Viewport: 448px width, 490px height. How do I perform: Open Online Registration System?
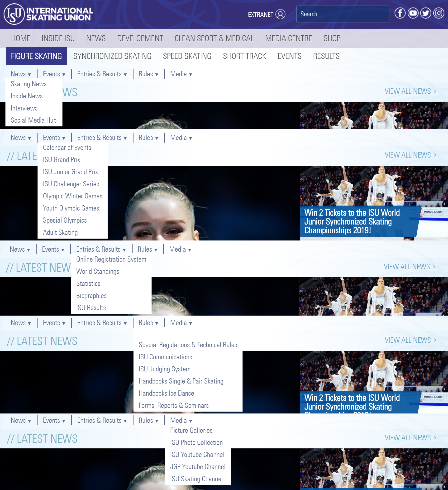pos(111,259)
